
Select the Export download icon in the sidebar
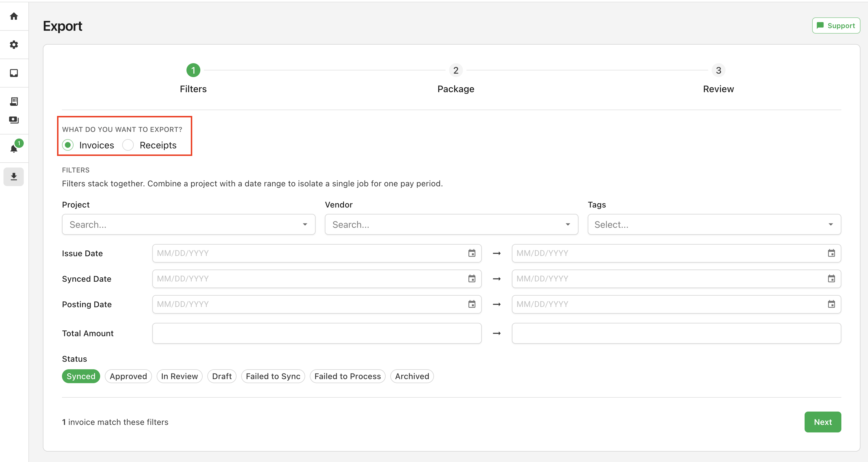point(14,177)
